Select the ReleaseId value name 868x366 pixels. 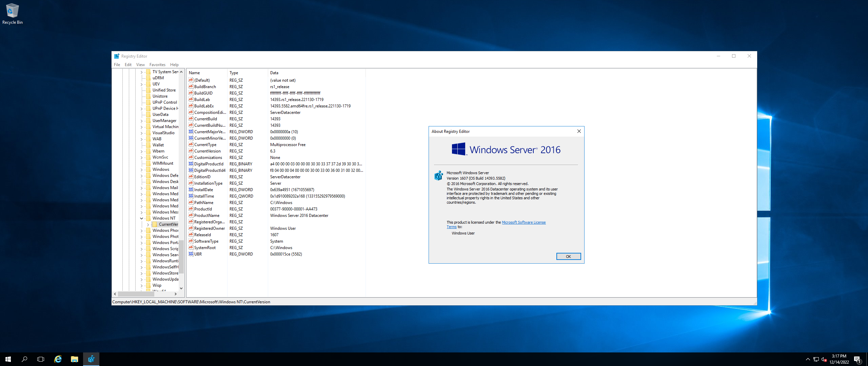pyautogui.click(x=202, y=235)
